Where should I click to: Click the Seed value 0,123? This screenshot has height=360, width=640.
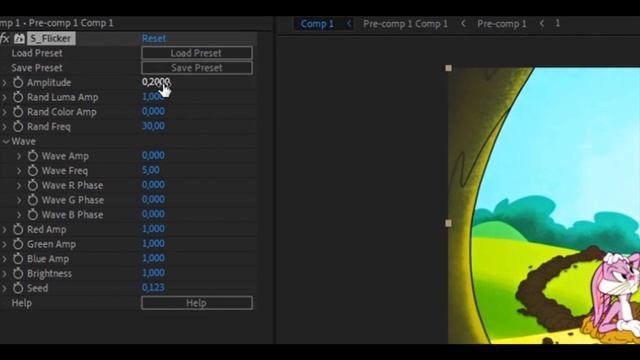click(153, 287)
